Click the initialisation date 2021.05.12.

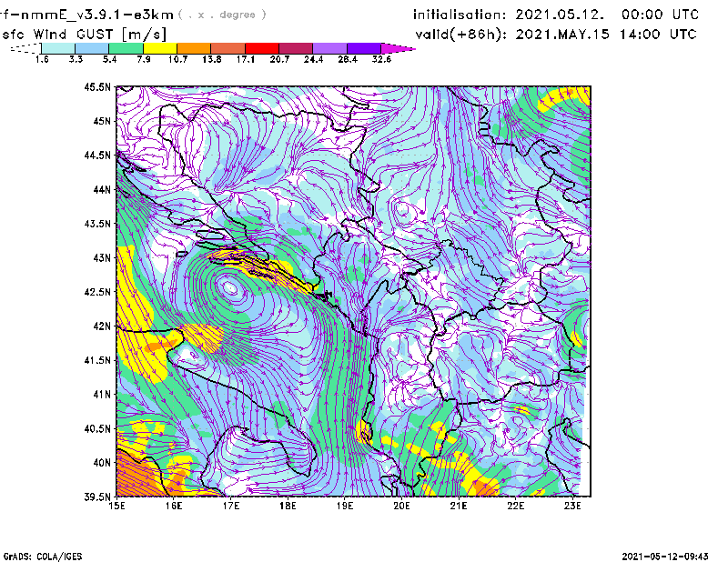[x=560, y=15]
